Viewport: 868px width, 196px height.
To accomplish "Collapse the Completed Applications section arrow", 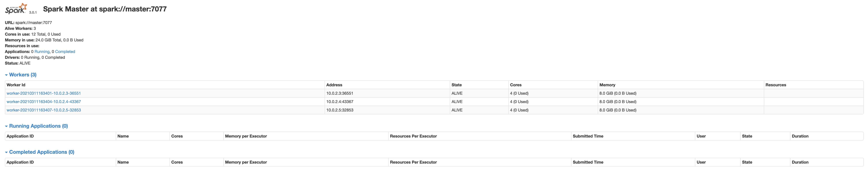I will [6, 152].
